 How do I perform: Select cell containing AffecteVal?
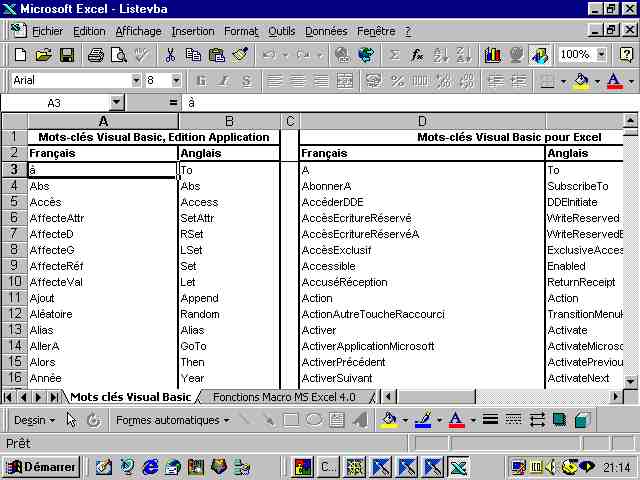coord(103,282)
